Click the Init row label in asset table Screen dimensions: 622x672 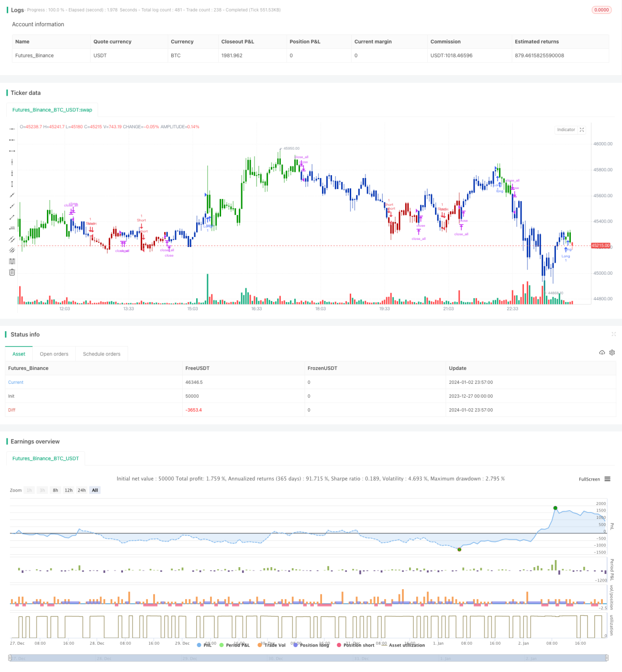tap(11, 396)
